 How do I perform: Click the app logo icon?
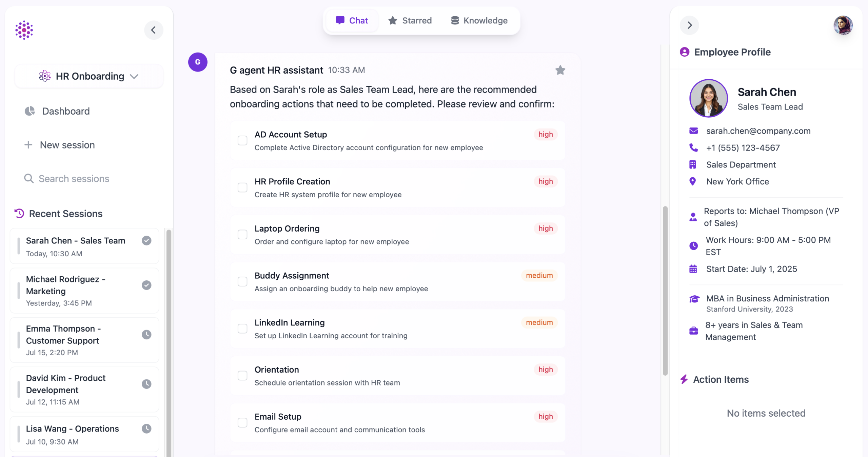click(24, 30)
